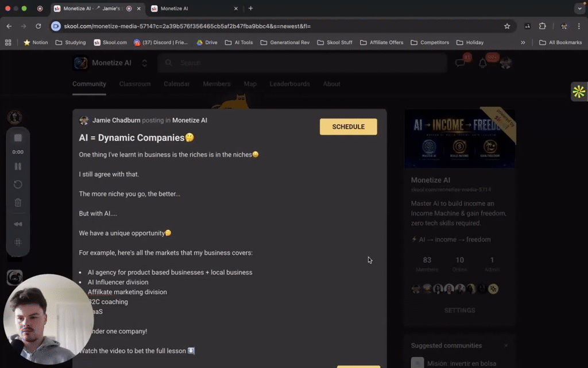Restart the recording with the circular arrow icon
Image resolution: width=588 pixels, height=368 pixels.
tap(18, 185)
